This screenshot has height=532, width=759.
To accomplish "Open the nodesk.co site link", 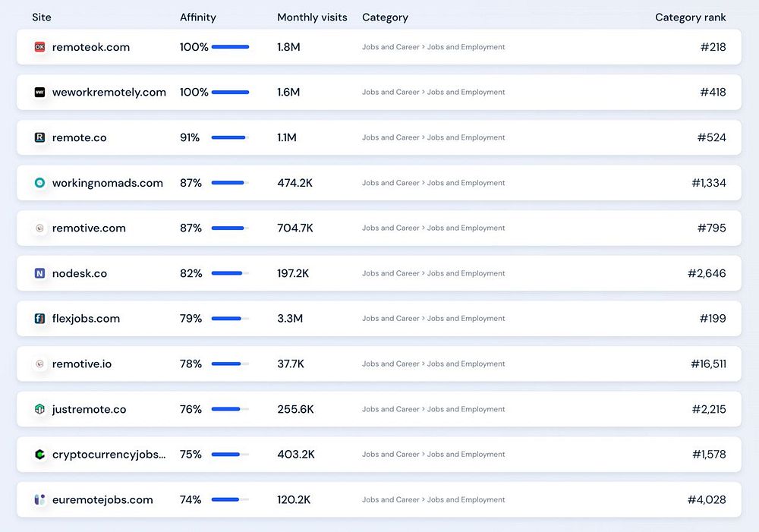I will [80, 273].
